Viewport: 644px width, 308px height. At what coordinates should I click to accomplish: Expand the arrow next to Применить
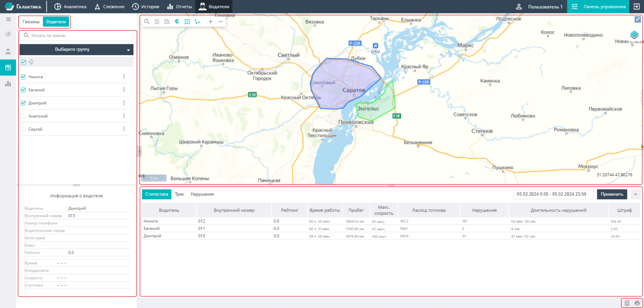tap(636, 194)
